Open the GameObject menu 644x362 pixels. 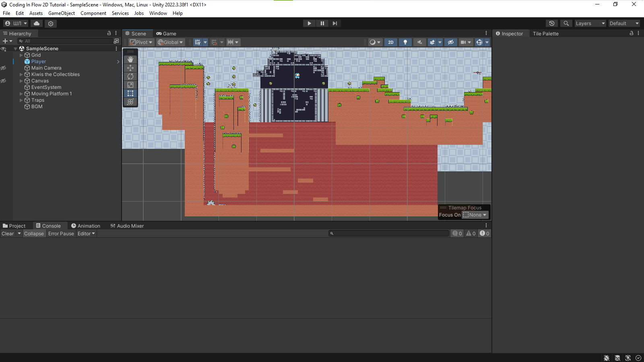pos(61,13)
